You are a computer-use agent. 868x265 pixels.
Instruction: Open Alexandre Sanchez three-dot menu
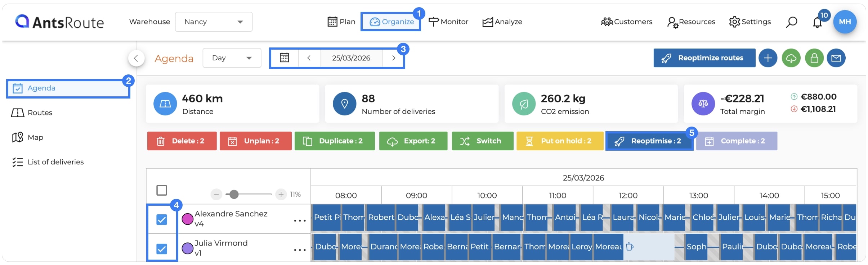[x=300, y=220]
